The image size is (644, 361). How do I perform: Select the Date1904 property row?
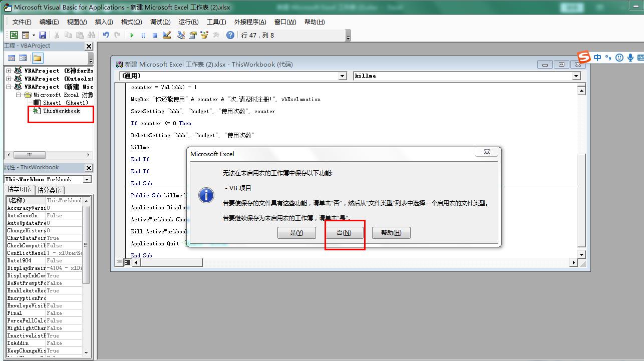pos(44,260)
